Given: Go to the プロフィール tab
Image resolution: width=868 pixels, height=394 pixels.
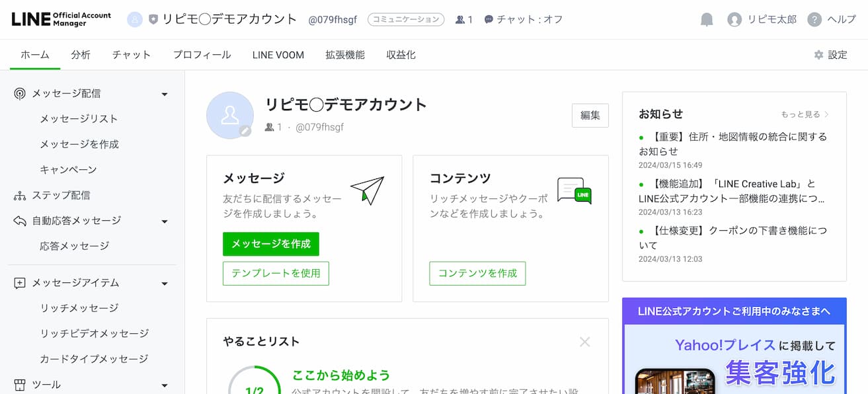Looking at the screenshot, I should click(202, 55).
